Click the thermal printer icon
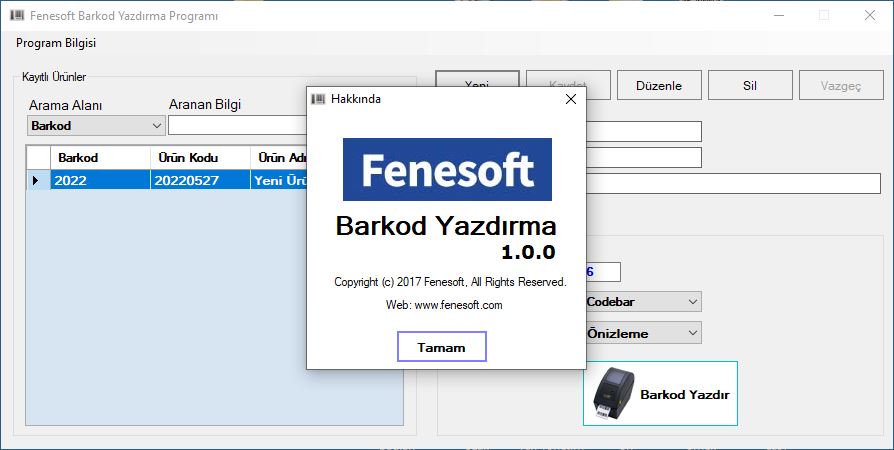894x450 pixels. pos(613,394)
